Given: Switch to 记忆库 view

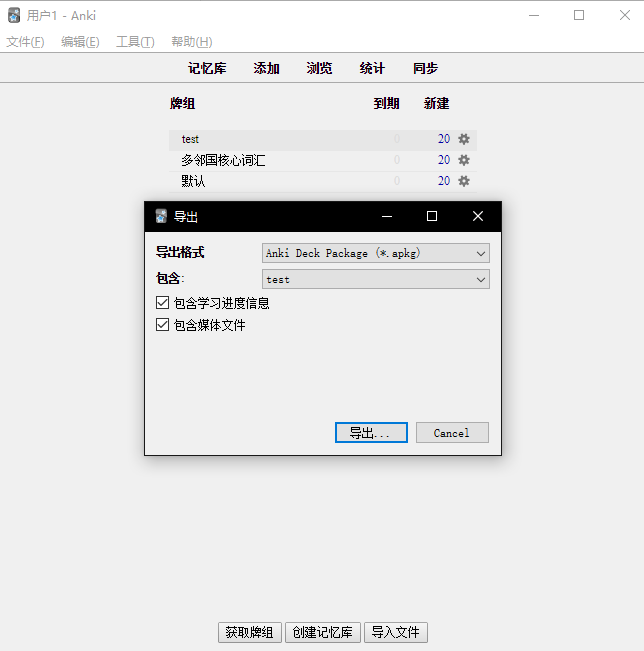Looking at the screenshot, I should 207,68.
